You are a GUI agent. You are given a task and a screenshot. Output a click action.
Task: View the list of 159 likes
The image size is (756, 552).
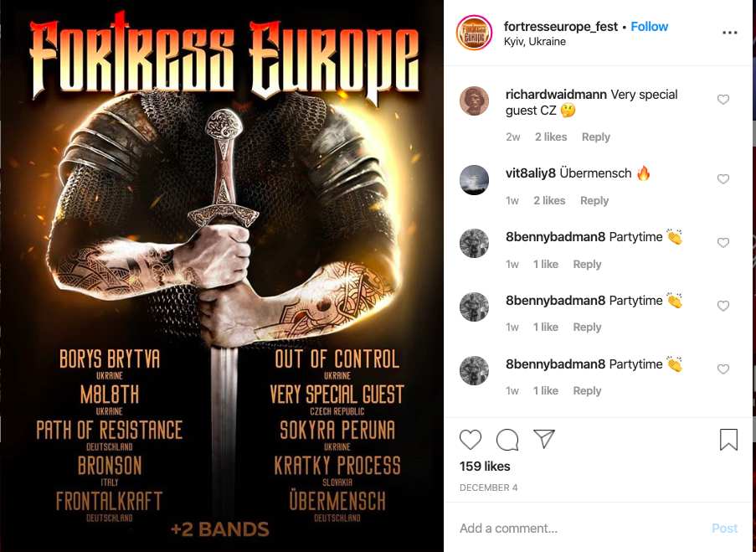(x=485, y=466)
